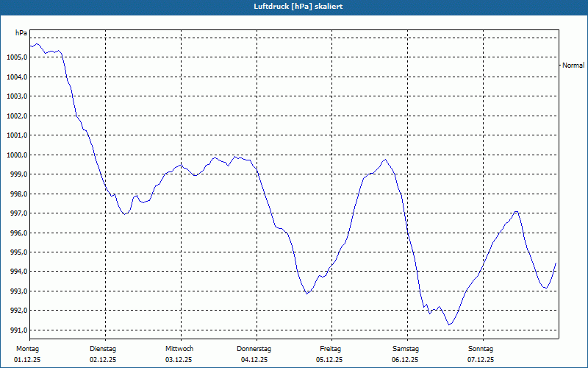The height and width of the screenshot is (368, 588).
Task: Click the '995,0' axis value
Action: tap(18, 252)
